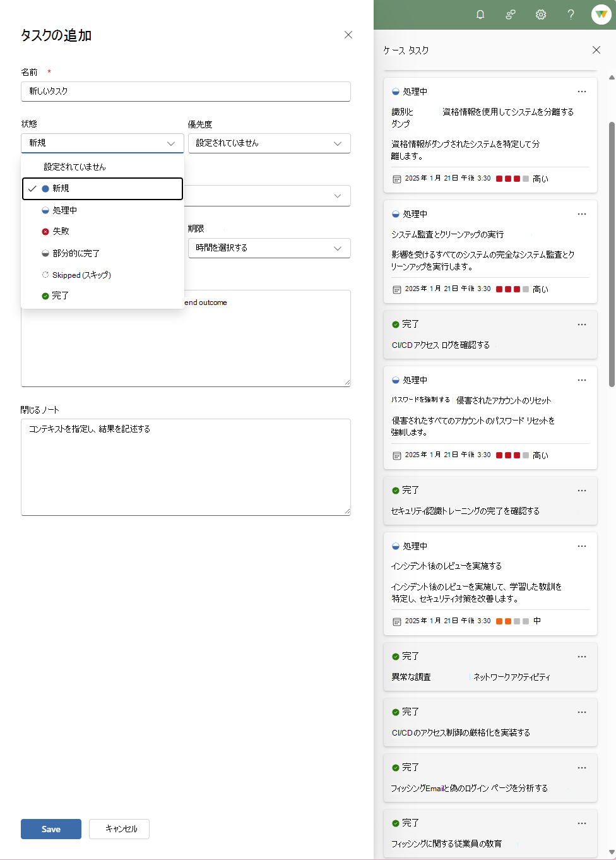Click the 名前 text field
The image size is (616, 860).
pyautogui.click(x=186, y=92)
